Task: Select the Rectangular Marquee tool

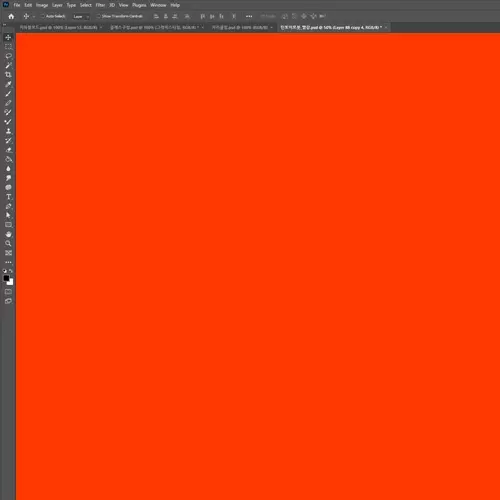Action: (x=8, y=47)
